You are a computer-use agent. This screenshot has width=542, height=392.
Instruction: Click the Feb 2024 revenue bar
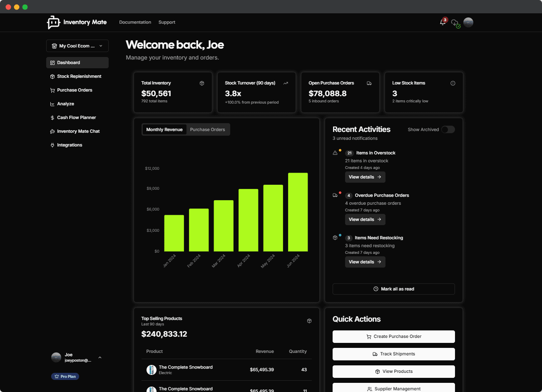click(199, 230)
